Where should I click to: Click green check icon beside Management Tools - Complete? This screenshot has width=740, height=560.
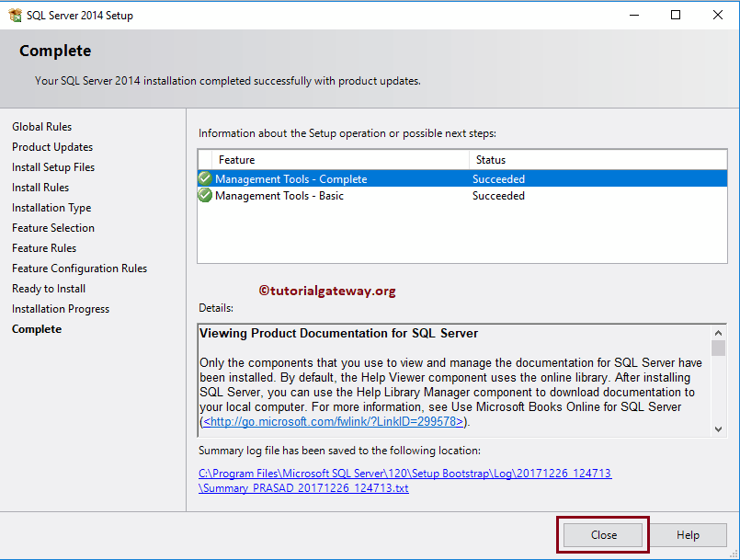tap(205, 178)
